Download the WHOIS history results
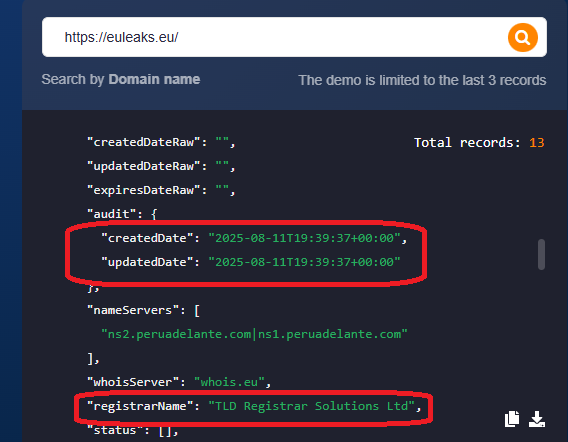This screenshot has height=442, width=568. [x=536, y=419]
